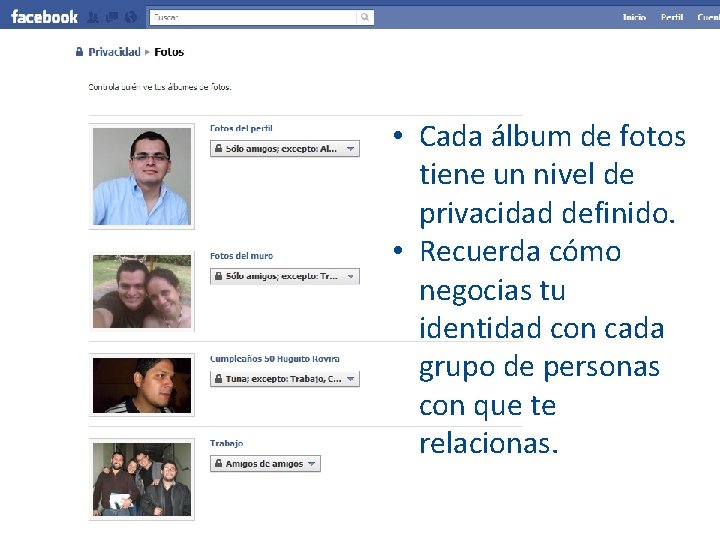The width and height of the screenshot is (720, 540).
Task: Open messages icon in top bar
Action: (112, 18)
